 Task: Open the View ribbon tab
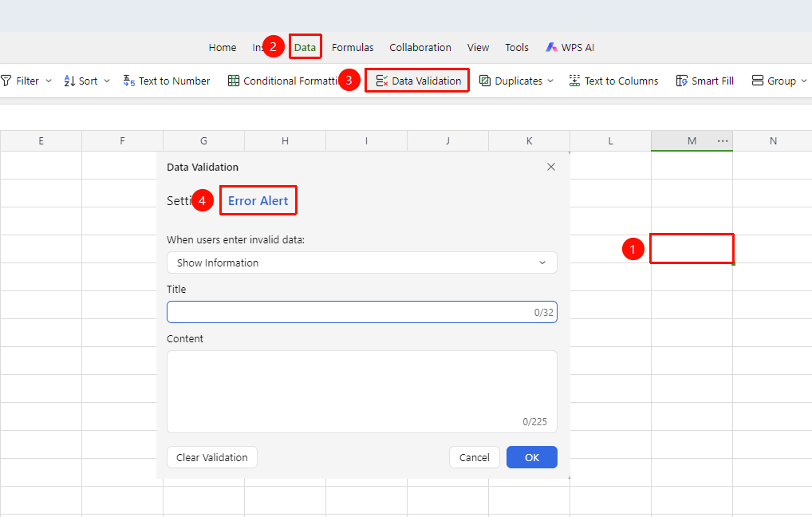(x=478, y=48)
